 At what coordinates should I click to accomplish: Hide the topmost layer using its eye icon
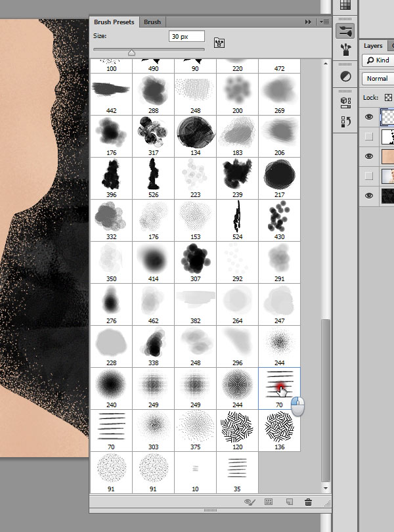[x=369, y=118]
